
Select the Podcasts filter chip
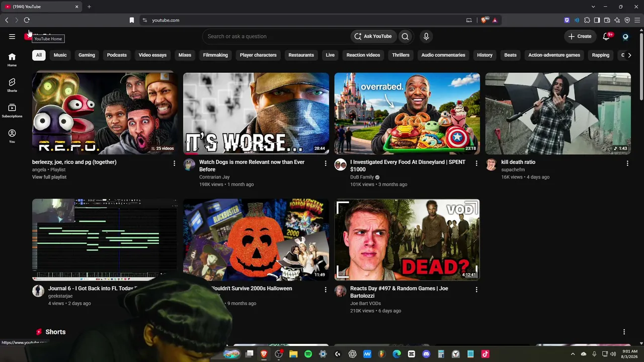tap(117, 55)
